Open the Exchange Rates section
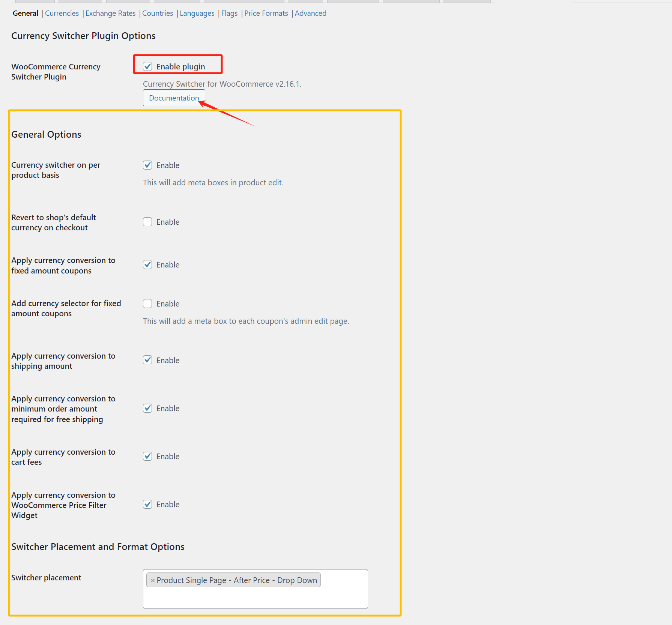Image resolution: width=672 pixels, height=625 pixels. coord(110,14)
